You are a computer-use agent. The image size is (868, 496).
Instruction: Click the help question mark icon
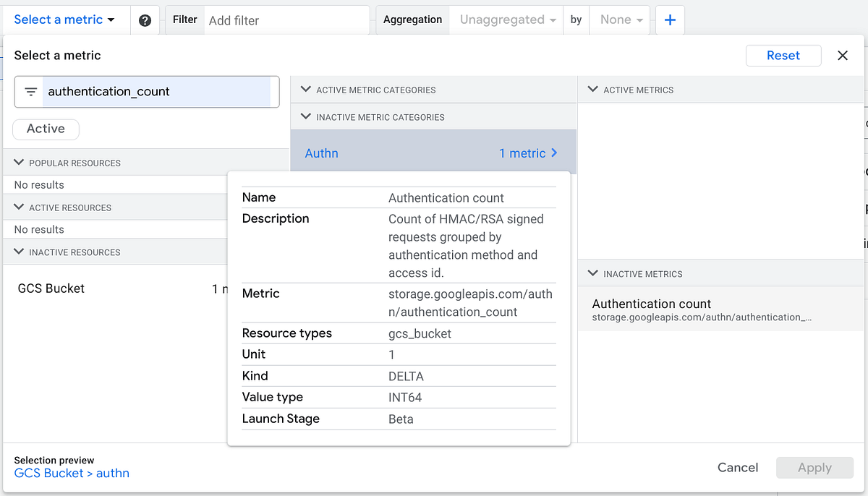coord(145,20)
